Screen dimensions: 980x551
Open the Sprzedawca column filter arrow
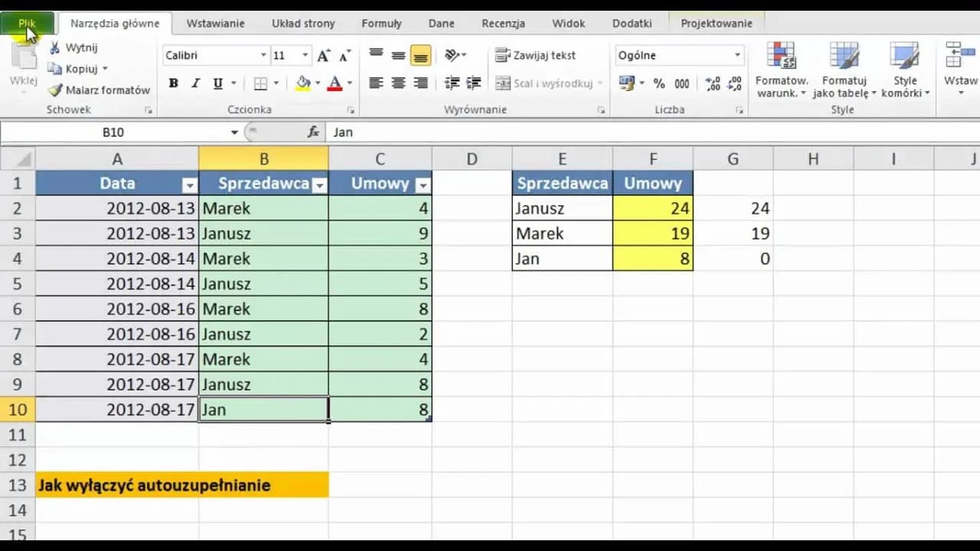coord(319,184)
